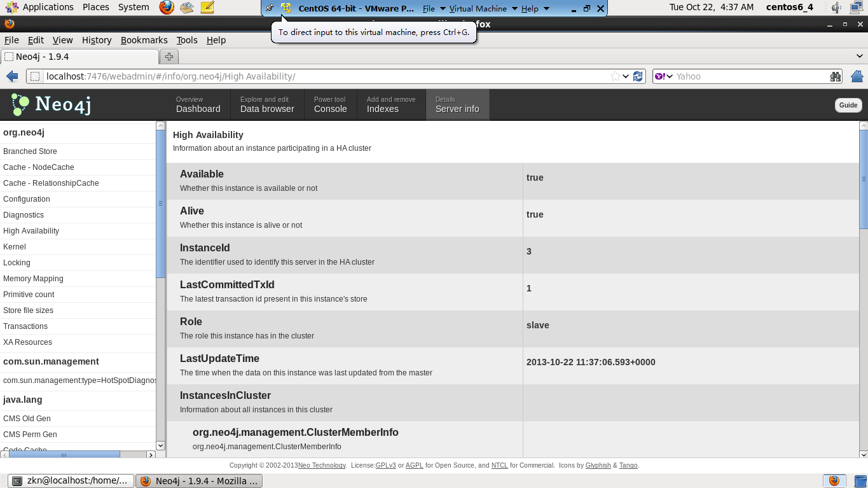Bookmark page with the star icon
Image resolution: width=868 pixels, height=488 pixels.
pyautogui.click(x=615, y=76)
